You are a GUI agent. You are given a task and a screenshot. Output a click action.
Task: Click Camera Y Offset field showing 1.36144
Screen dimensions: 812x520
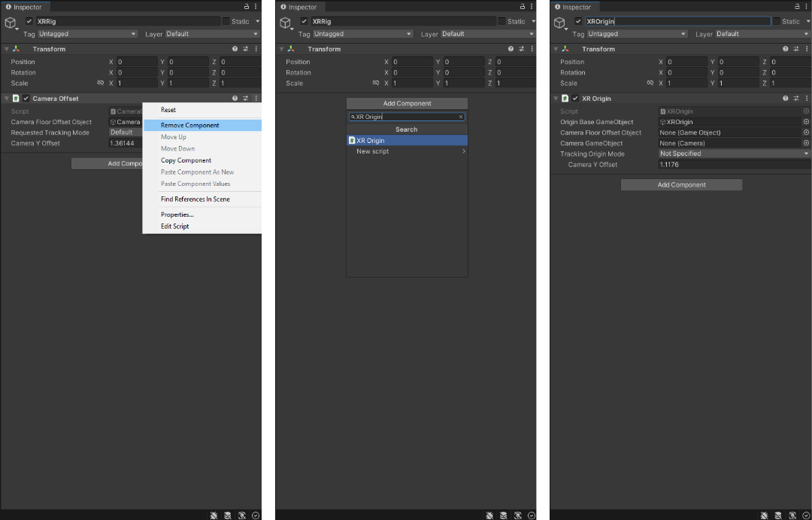coord(126,143)
